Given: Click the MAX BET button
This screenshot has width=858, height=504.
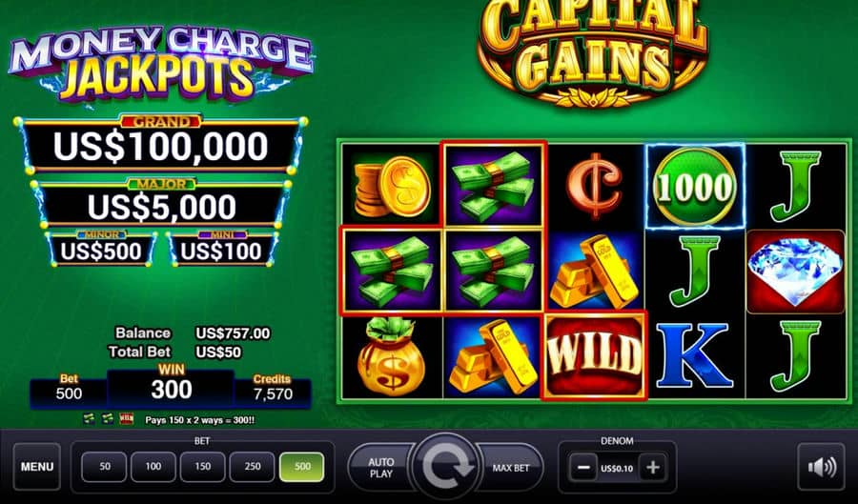Looking at the screenshot, I should [510, 468].
